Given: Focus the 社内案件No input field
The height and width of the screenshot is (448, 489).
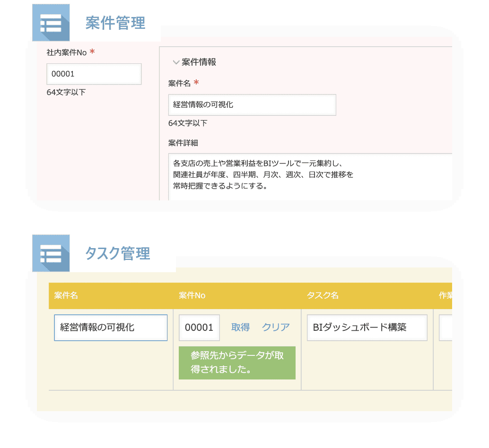Looking at the screenshot, I should pos(94,74).
